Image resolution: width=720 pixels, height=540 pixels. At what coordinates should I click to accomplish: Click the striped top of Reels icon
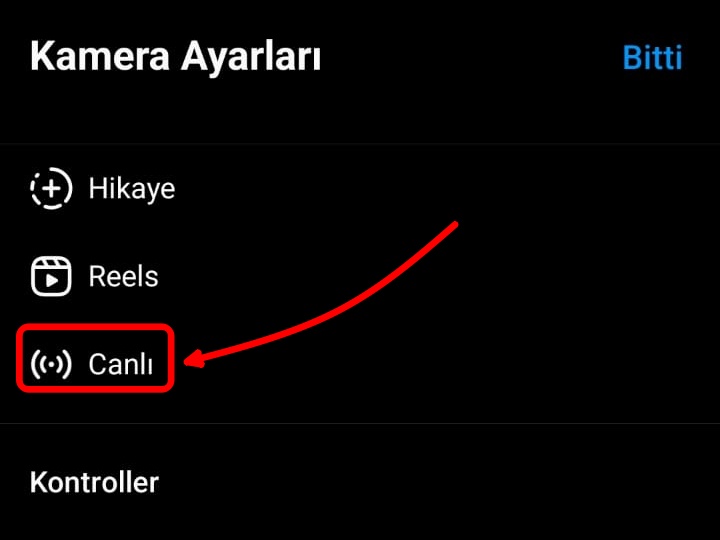point(51,263)
